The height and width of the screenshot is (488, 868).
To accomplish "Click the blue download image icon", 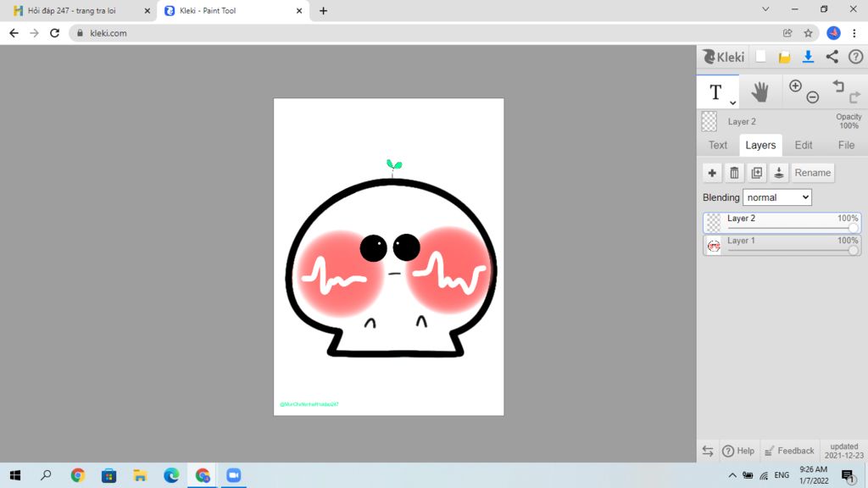I will pos(808,57).
